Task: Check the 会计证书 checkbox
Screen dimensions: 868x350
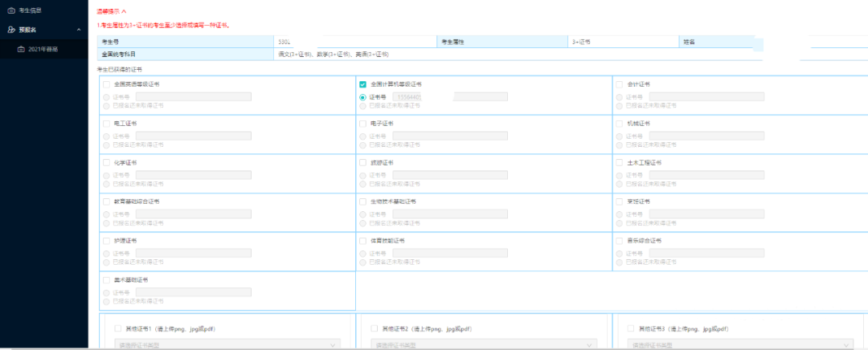Action: point(620,84)
